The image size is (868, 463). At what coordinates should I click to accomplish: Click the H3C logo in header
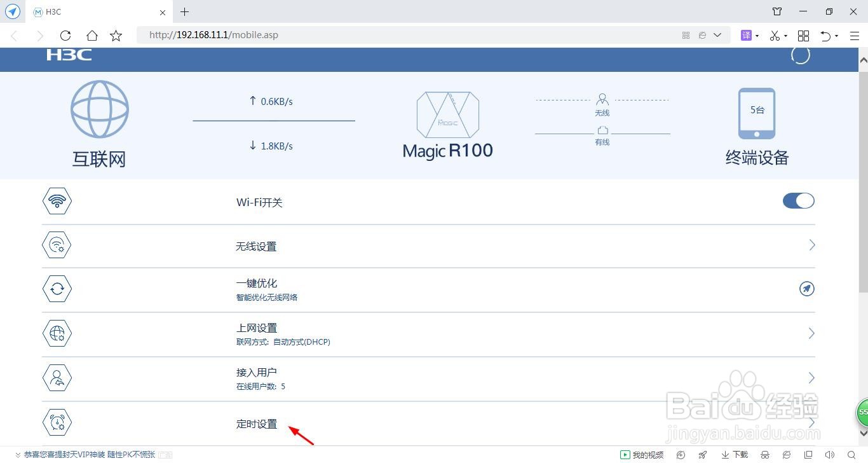(x=69, y=55)
